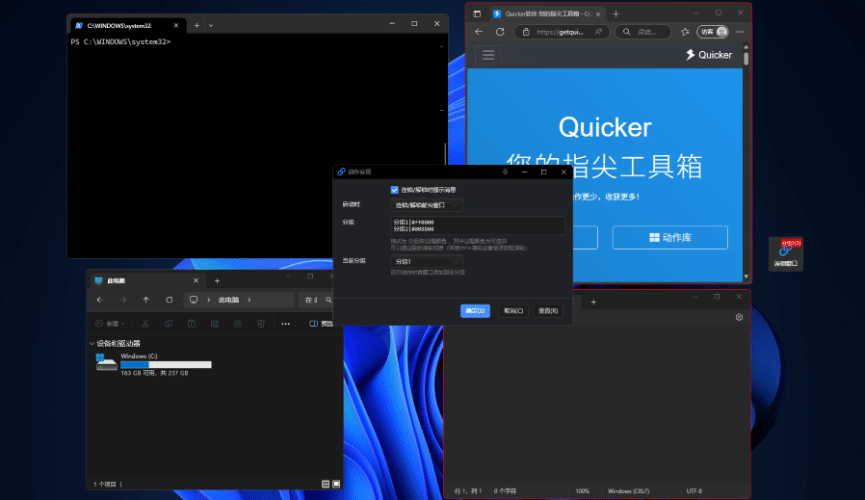
Task: Open the Quicker site hamburger menu
Action: click(x=488, y=55)
